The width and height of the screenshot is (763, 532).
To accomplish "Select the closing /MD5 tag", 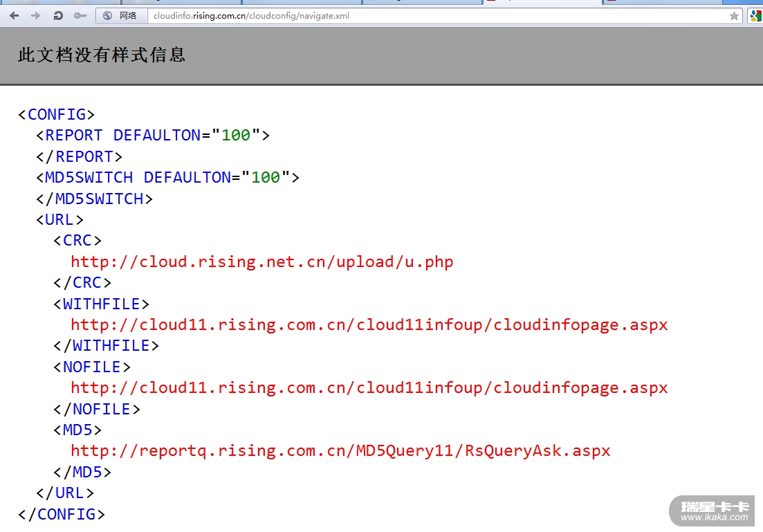I will tap(82, 472).
